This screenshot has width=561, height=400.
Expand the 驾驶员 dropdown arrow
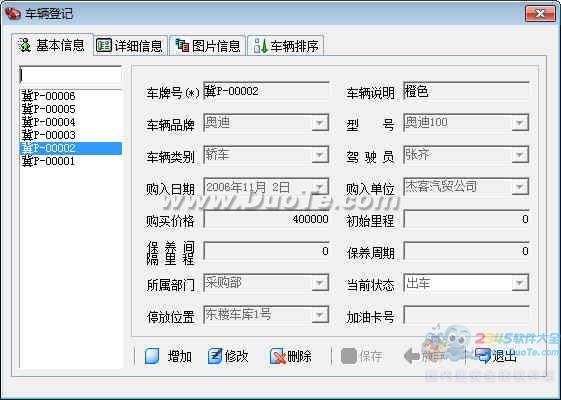[x=519, y=155]
